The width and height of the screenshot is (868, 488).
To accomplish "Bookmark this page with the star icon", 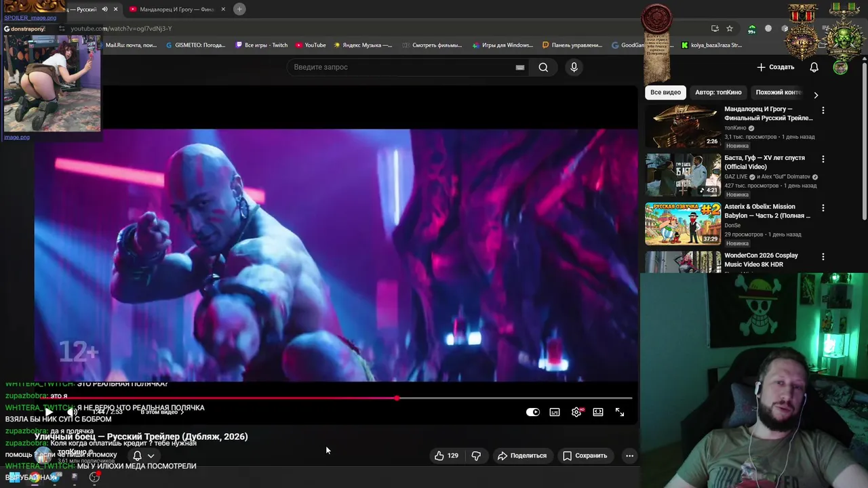I will pyautogui.click(x=730, y=28).
